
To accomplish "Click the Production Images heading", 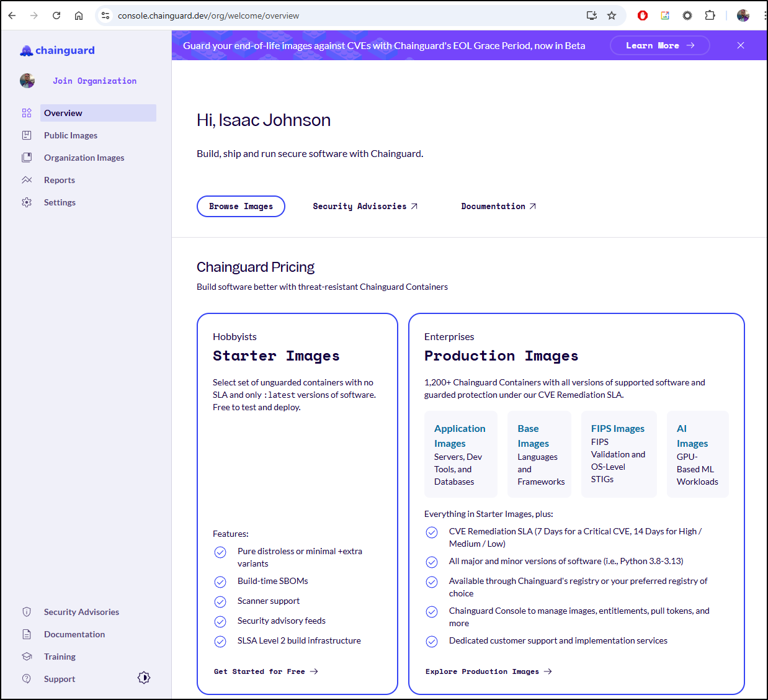I will pyautogui.click(x=501, y=356).
